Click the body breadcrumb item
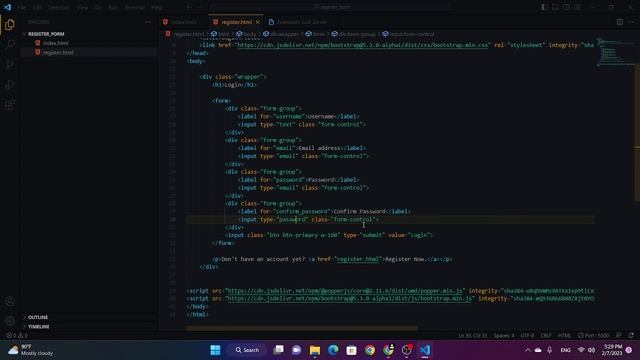 (x=246, y=34)
